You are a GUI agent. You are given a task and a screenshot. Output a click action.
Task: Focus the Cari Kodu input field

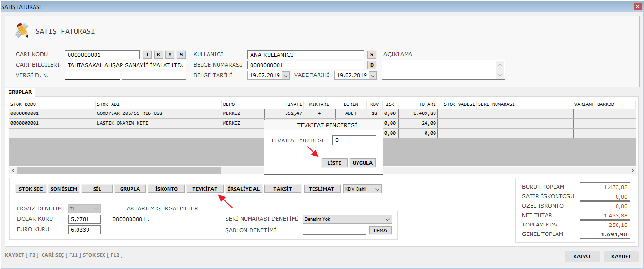pyautogui.click(x=102, y=54)
